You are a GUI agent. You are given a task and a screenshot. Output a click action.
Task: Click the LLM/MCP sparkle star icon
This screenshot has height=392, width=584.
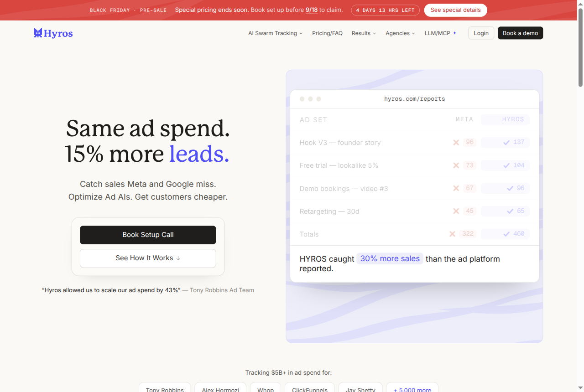[454, 33]
